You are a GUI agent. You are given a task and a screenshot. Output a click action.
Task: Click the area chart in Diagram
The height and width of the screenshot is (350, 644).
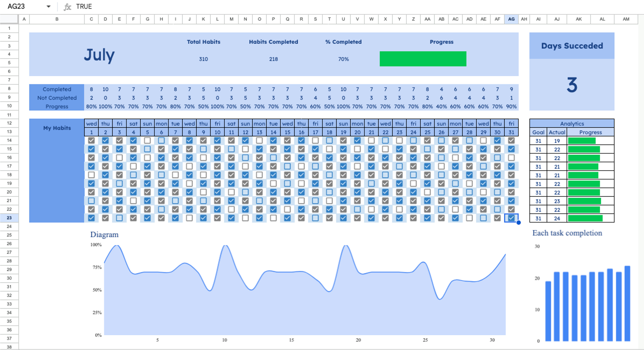click(305, 290)
